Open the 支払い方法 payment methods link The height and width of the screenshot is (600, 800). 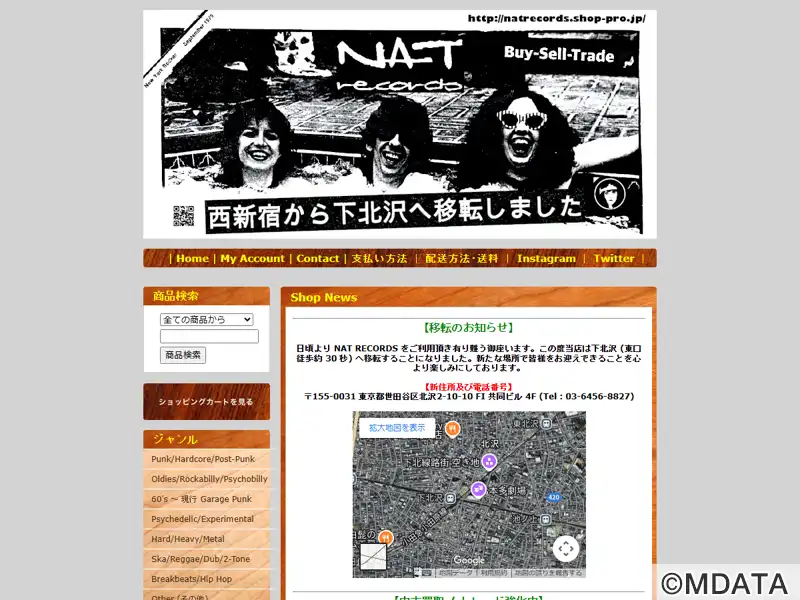click(379, 258)
